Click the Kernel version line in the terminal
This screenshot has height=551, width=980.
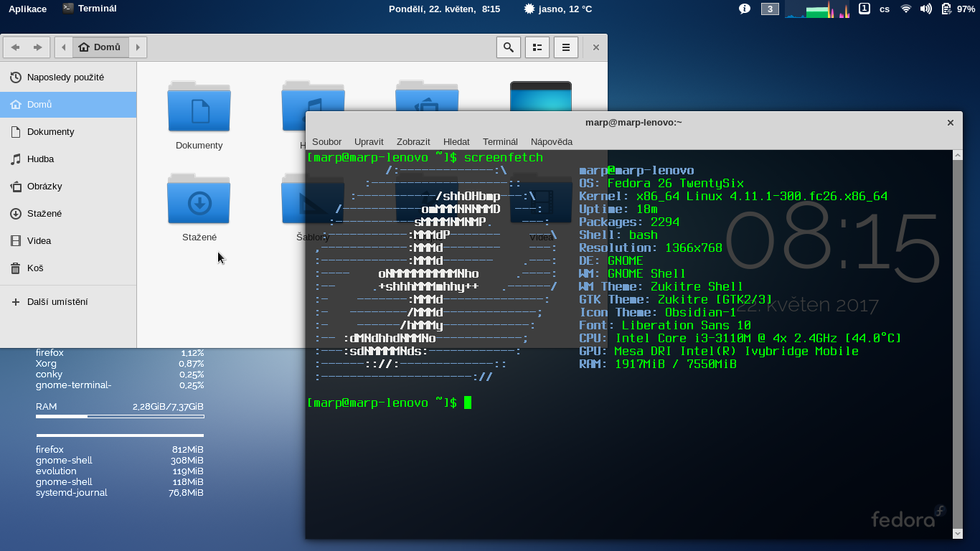733,197
